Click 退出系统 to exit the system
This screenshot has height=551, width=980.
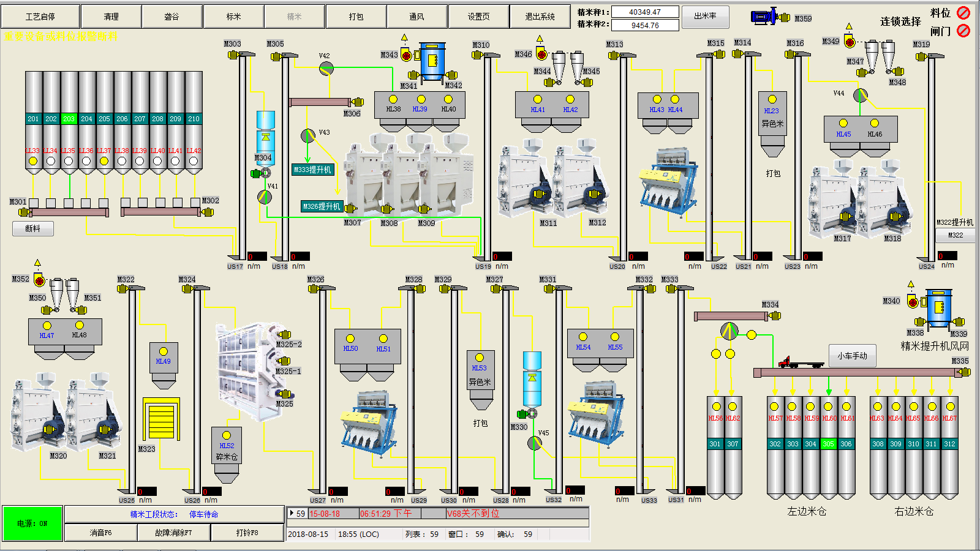(x=540, y=17)
